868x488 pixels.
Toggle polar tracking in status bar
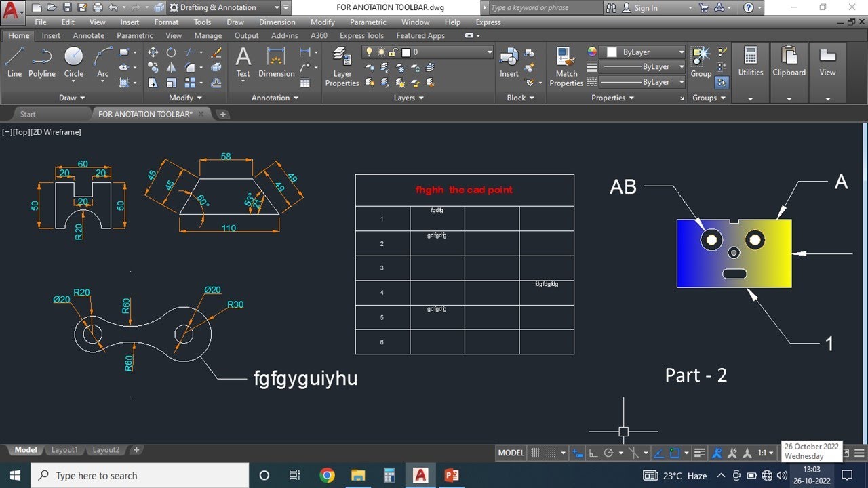(608, 453)
